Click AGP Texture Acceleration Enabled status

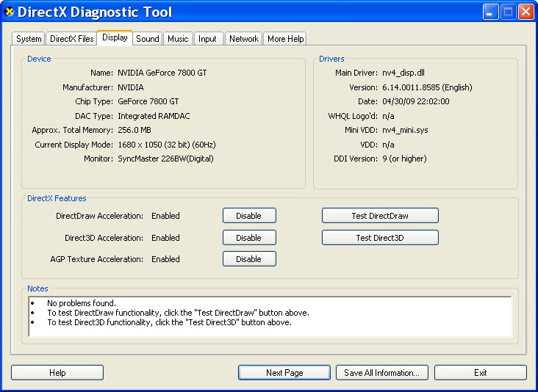pos(165,259)
